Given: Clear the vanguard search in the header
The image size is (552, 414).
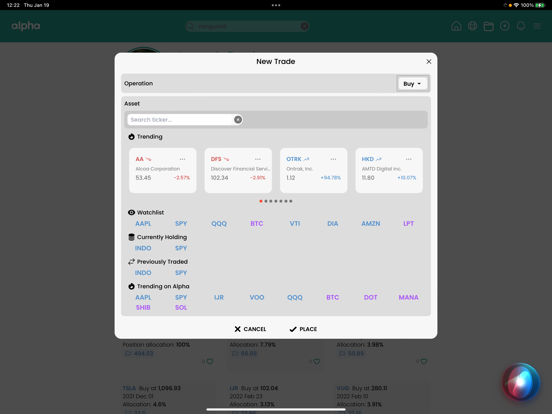Looking at the screenshot, I should click(305, 26).
